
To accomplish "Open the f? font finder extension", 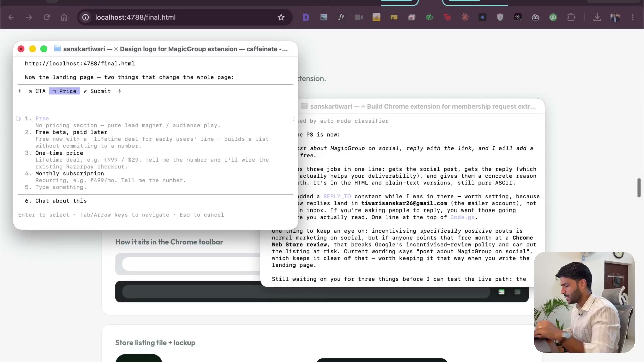I will 341,17.
